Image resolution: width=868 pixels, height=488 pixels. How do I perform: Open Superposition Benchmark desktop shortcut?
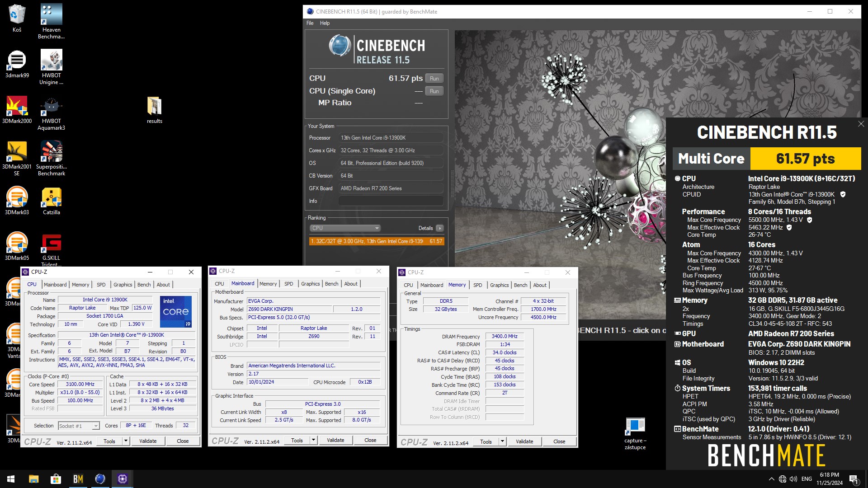51,158
